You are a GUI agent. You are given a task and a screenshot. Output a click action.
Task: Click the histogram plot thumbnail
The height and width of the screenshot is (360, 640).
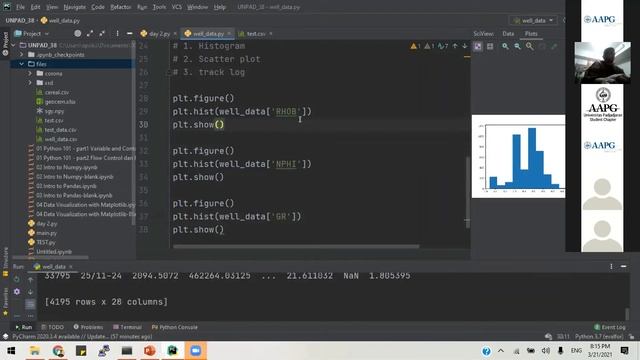pos(518,156)
